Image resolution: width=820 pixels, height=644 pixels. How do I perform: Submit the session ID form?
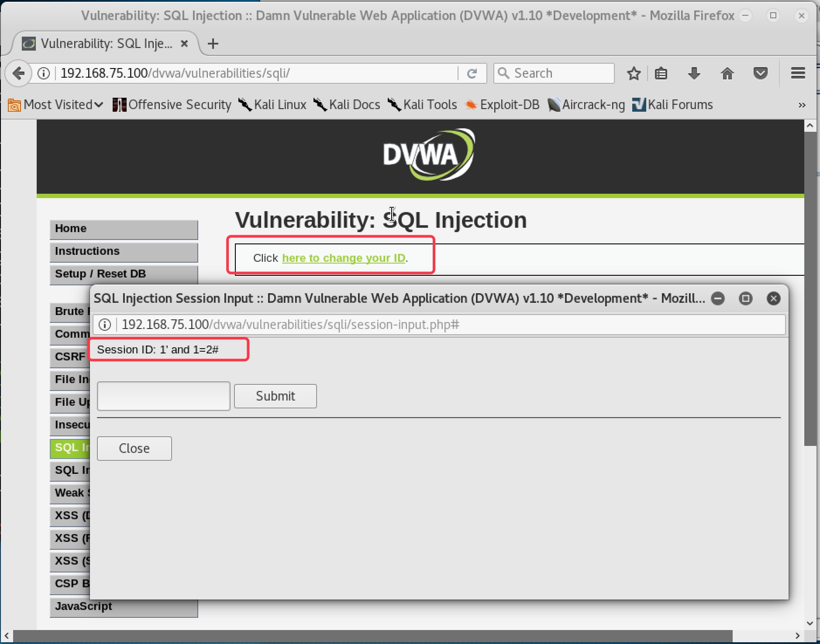click(276, 396)
